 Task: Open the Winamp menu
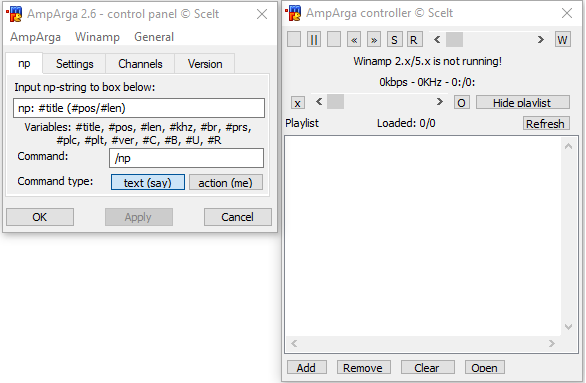point(97,37)
